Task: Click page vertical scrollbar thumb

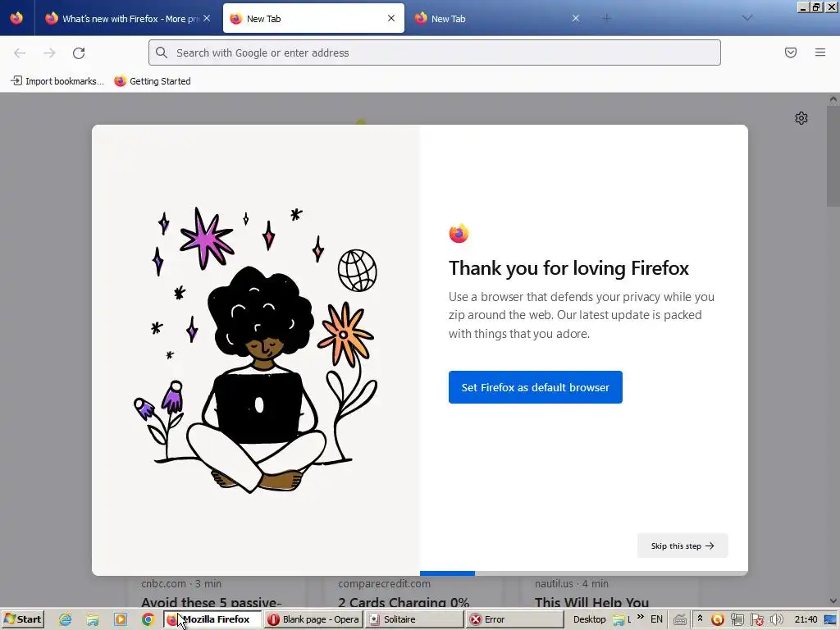Action: [833, 155]
